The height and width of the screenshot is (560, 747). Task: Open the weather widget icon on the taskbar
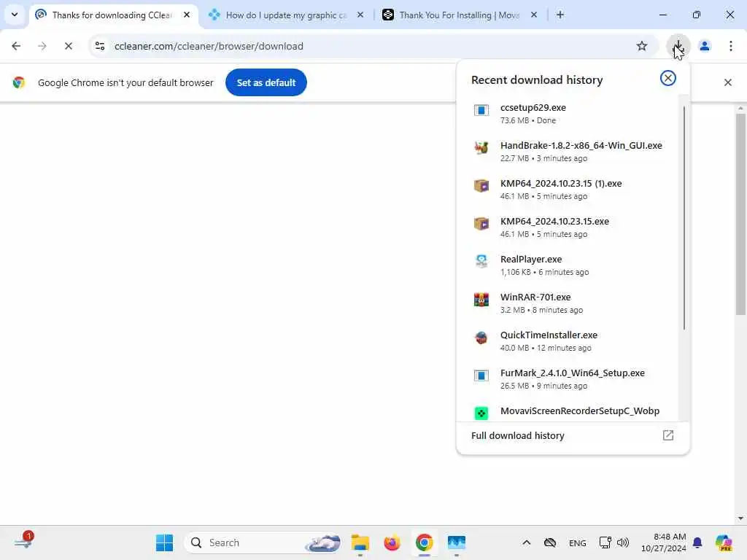point(23,542)
